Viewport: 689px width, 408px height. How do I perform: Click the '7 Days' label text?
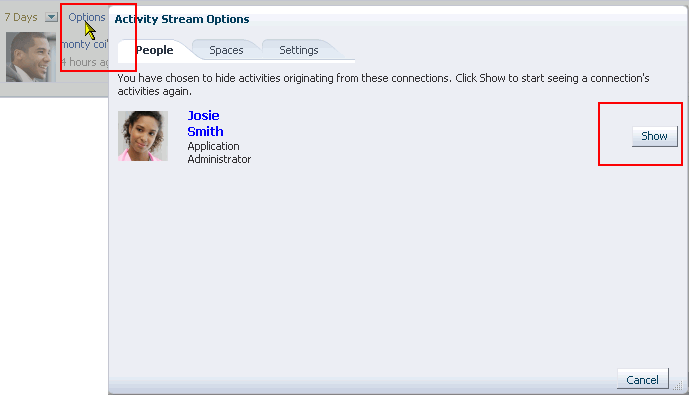tap(21, 17)
